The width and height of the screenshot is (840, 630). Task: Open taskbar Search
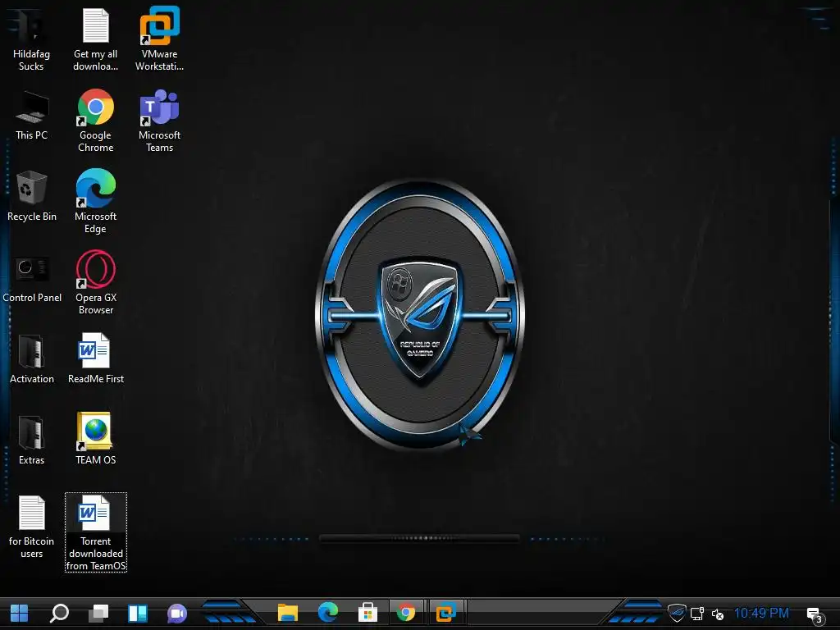point(59,613)
